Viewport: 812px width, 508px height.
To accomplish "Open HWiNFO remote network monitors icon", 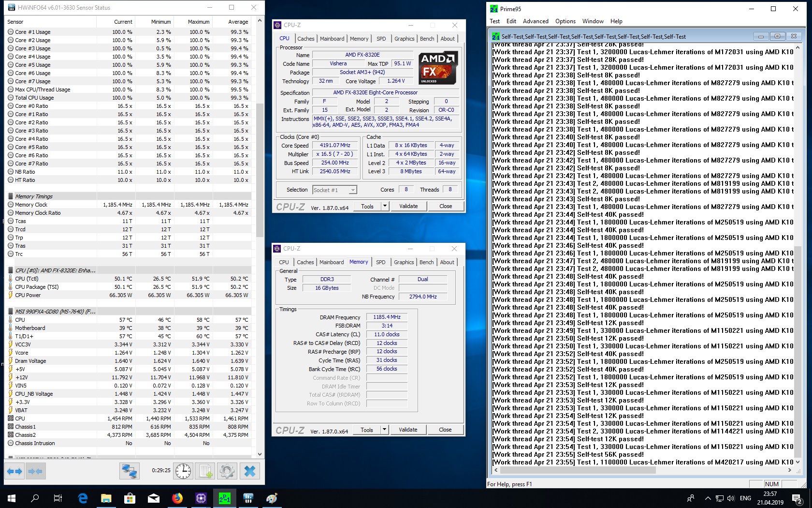I will point(130,471).
